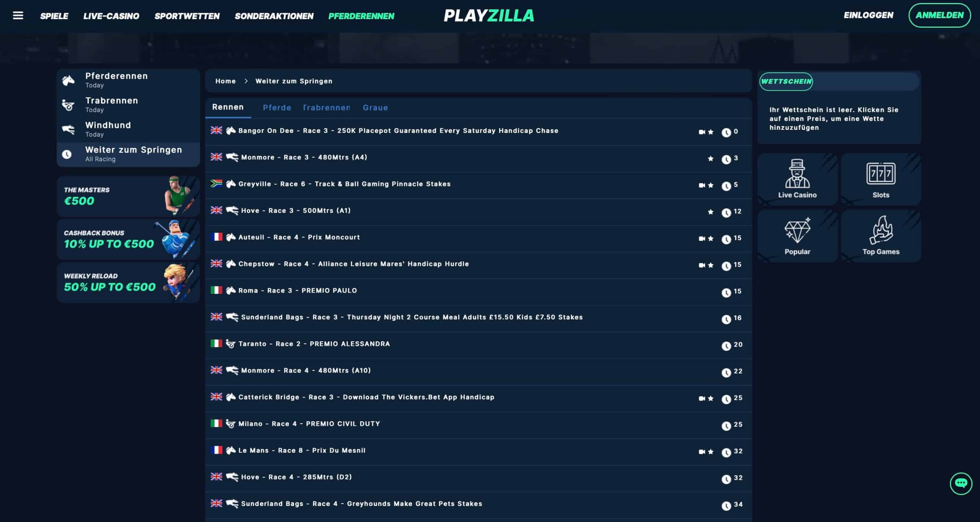Click video icon on Le Mans race
Viewport: 980px width, 522px height.
click(702, 452)
